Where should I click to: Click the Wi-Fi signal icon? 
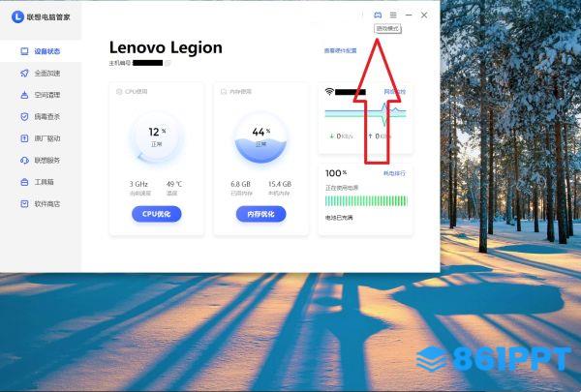329,92
